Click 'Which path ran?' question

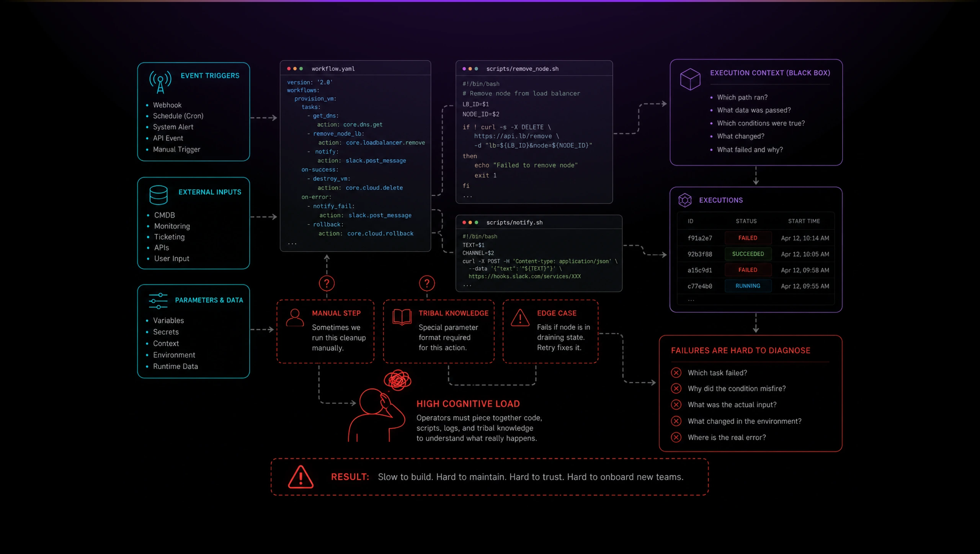[x=742, y=98]
